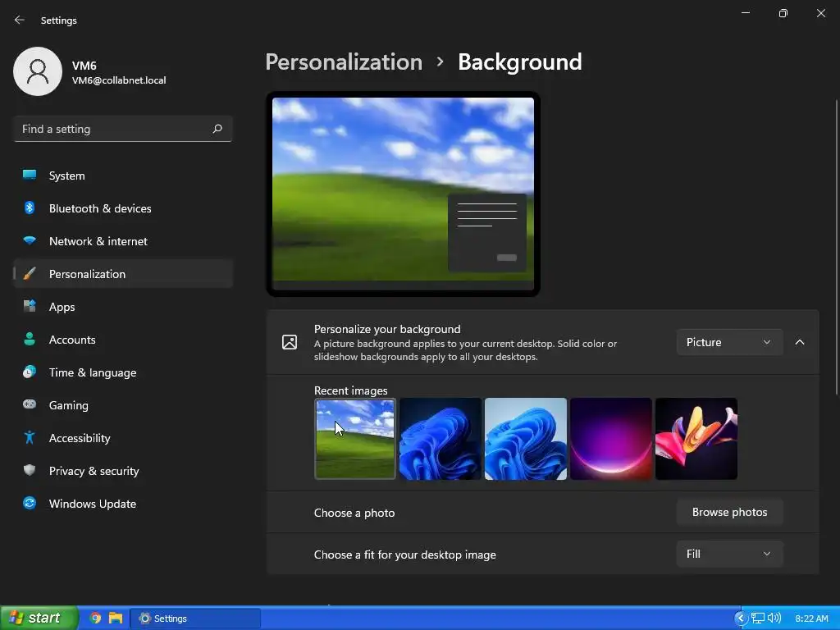Click the Accessibility figure icon
This screenshot has width=840, height=630.
30,438
